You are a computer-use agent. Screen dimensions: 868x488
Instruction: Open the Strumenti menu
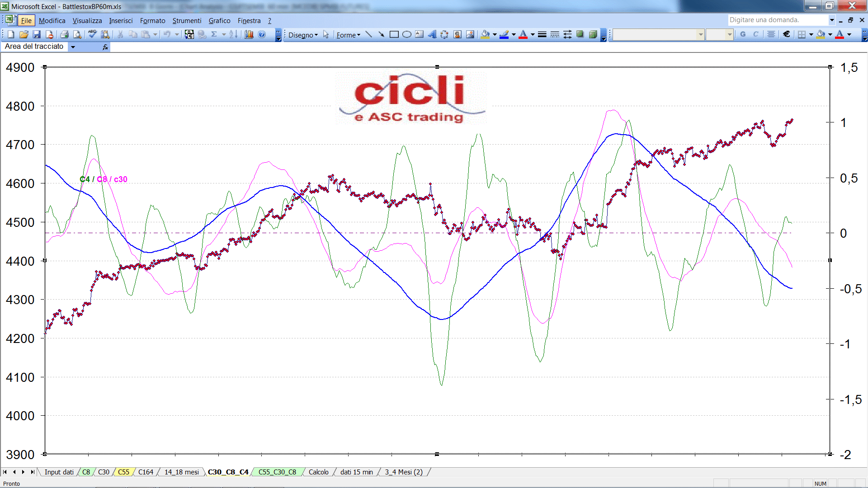(x=187, y=21)
